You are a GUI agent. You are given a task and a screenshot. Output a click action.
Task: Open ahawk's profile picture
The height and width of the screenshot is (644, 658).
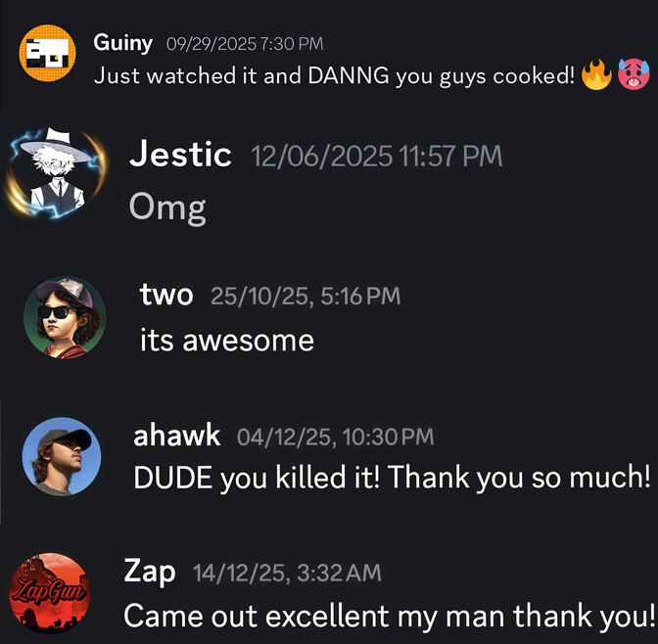click(x=62, y=456)
